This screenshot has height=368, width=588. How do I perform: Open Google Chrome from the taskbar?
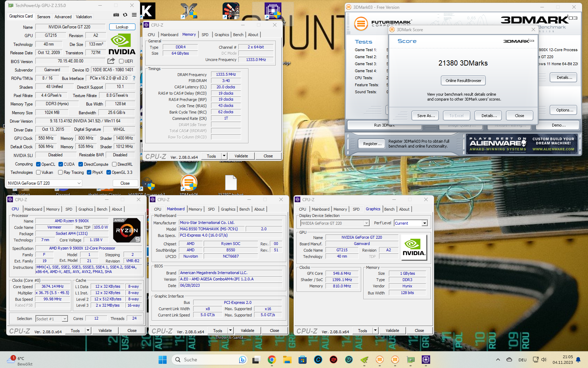(x=272, y=360)
